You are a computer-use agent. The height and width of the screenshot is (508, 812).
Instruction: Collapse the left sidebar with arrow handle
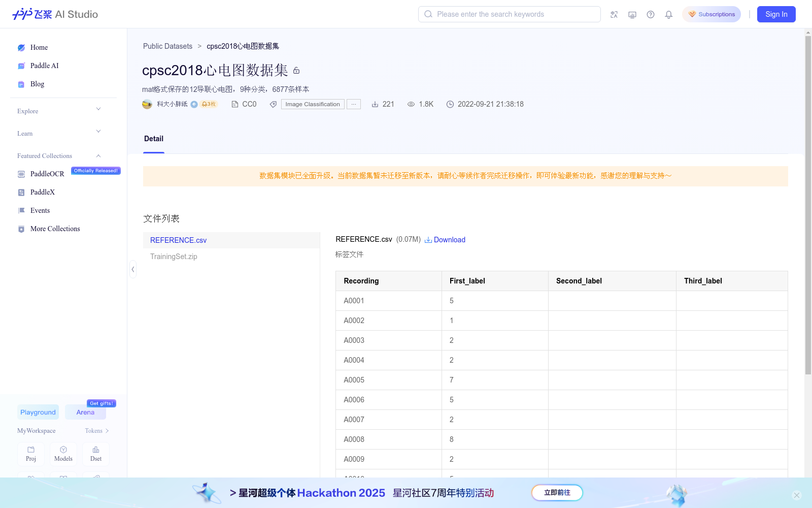[x=133, y=269]
